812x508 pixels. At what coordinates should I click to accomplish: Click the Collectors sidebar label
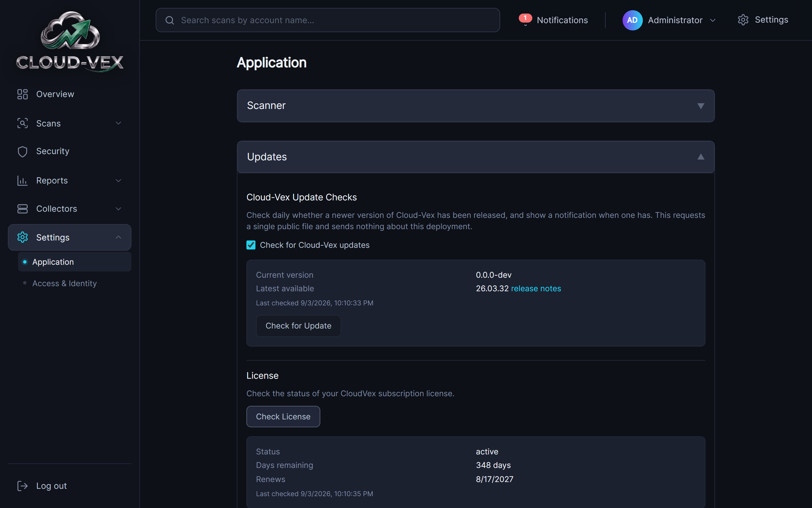coord(57,209)
